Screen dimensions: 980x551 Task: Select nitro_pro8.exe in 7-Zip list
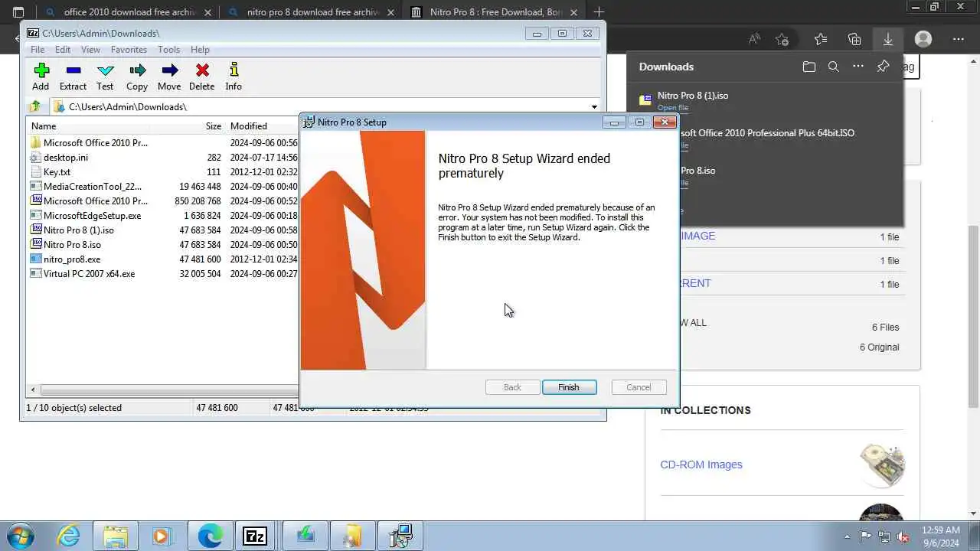click(72, 259)
